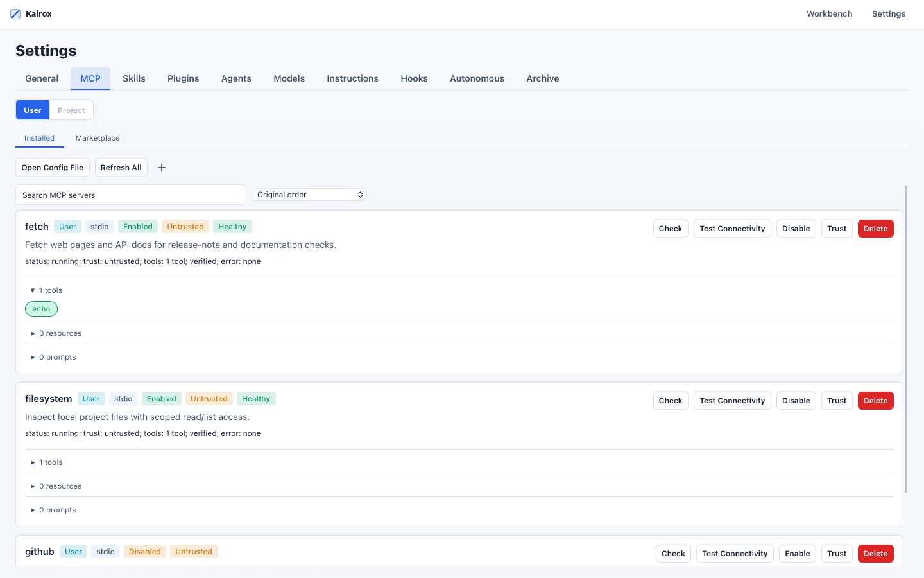
Task: Test Connectivity for the filesystem server
Action: click(732, 401)
